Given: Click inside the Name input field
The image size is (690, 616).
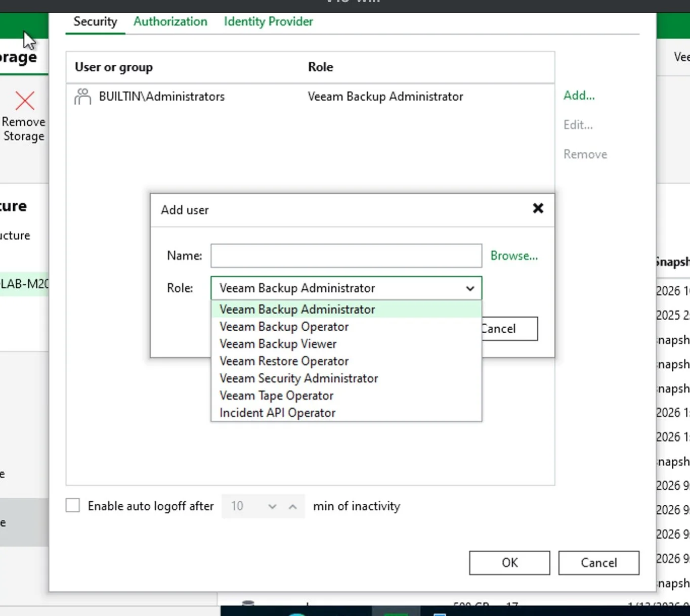Looking at the screenshot, I should point(346,255).
